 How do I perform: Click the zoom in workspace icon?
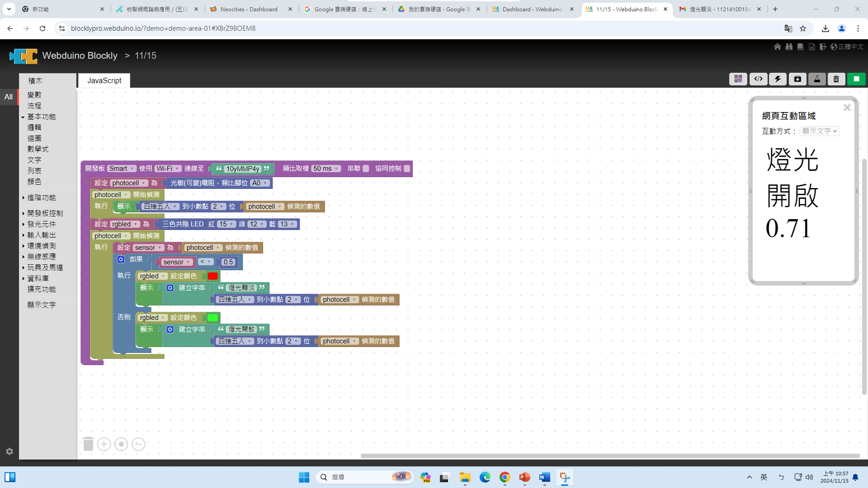point(104,444)
